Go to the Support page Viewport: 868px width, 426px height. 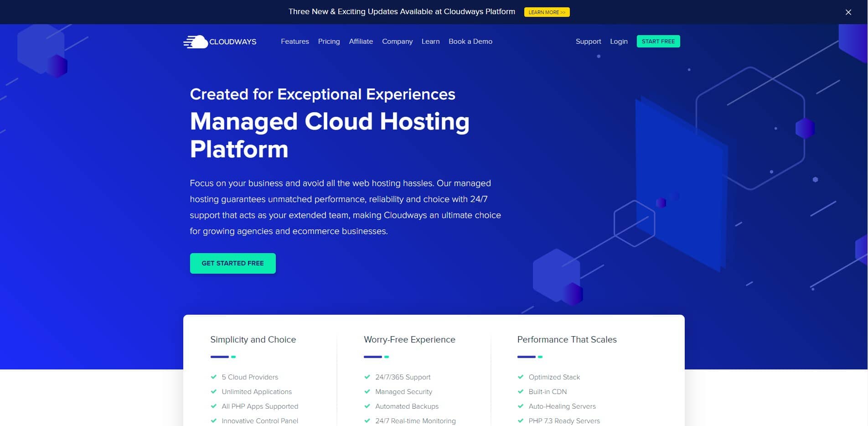coord(588,42)
